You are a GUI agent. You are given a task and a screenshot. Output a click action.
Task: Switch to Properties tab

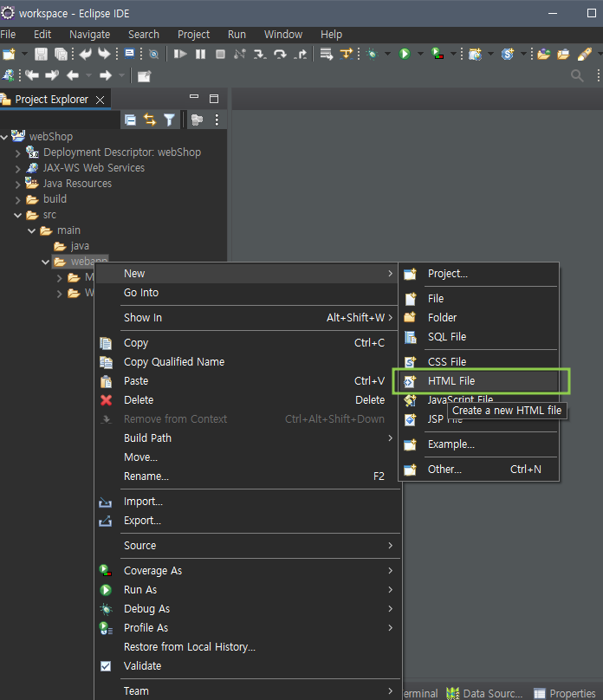[x=565, y=693]
